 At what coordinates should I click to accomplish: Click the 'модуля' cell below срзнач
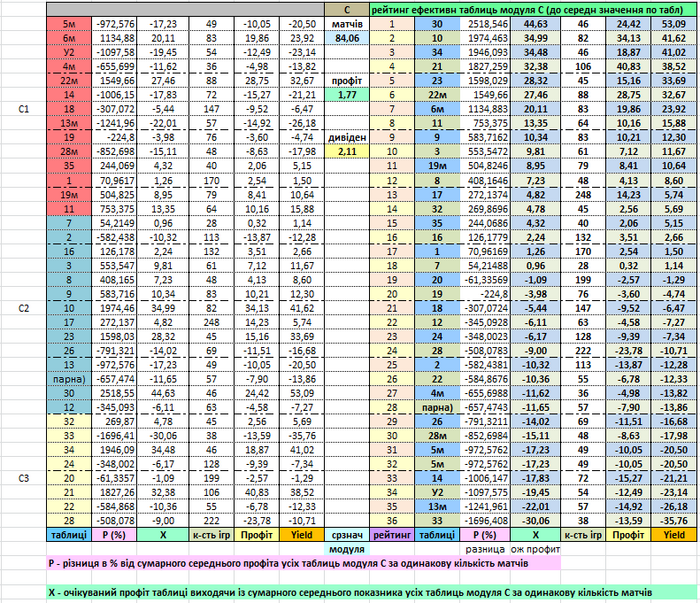[347, 549]
